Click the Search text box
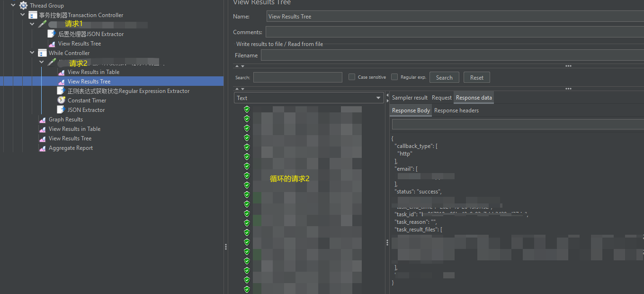 [297, 77]
